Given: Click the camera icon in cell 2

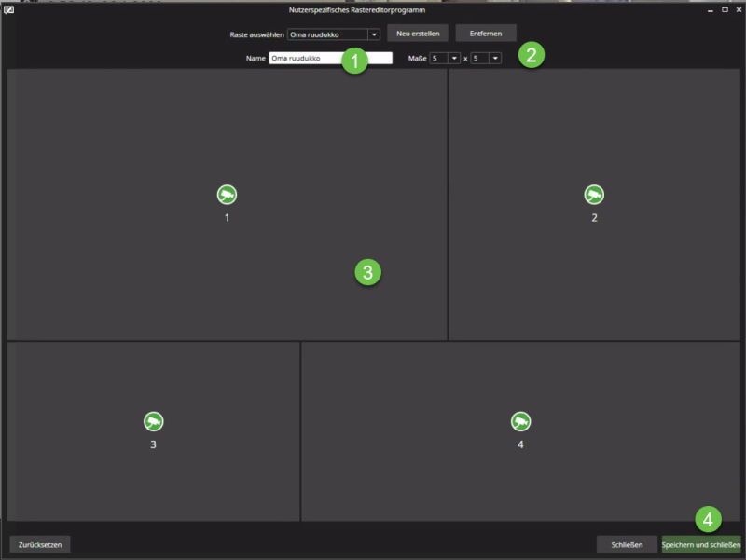Looking at the screenshot, I should pos(594,194).
